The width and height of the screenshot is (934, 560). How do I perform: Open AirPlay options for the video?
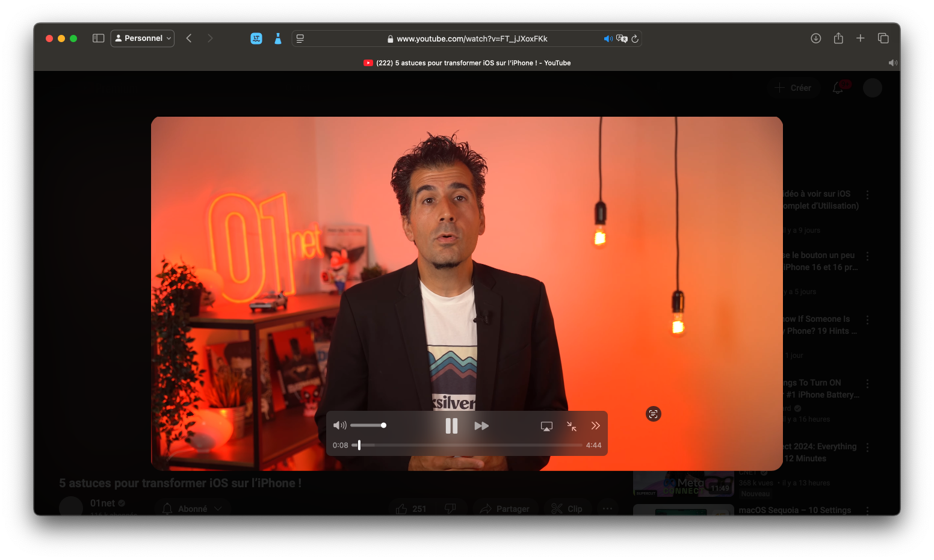546,426
